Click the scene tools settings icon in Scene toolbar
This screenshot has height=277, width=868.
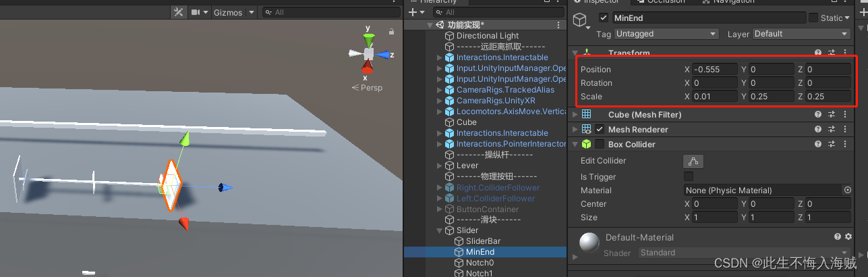pos(179,12)
